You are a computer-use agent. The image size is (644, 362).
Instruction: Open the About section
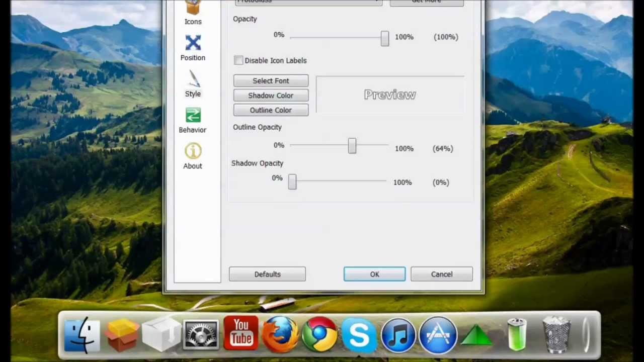tap(193, 156)
